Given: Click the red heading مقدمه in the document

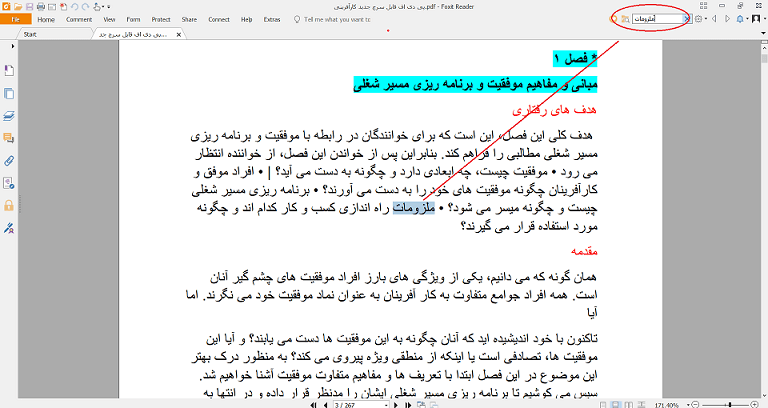Looking at the screenshot, I should (584, 251).
